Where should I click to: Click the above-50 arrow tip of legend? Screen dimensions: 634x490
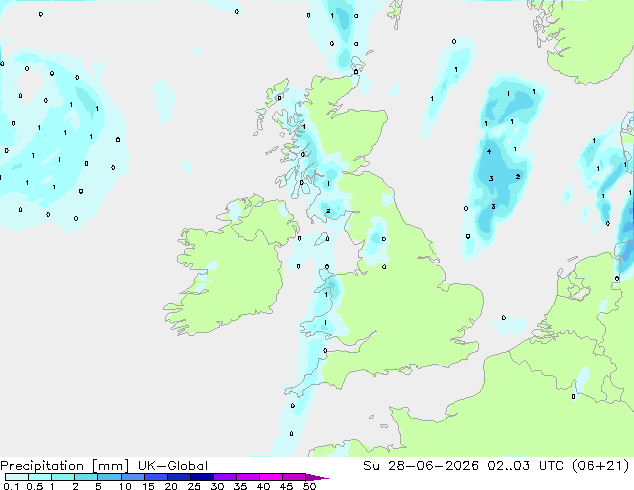tap(317, 477)
